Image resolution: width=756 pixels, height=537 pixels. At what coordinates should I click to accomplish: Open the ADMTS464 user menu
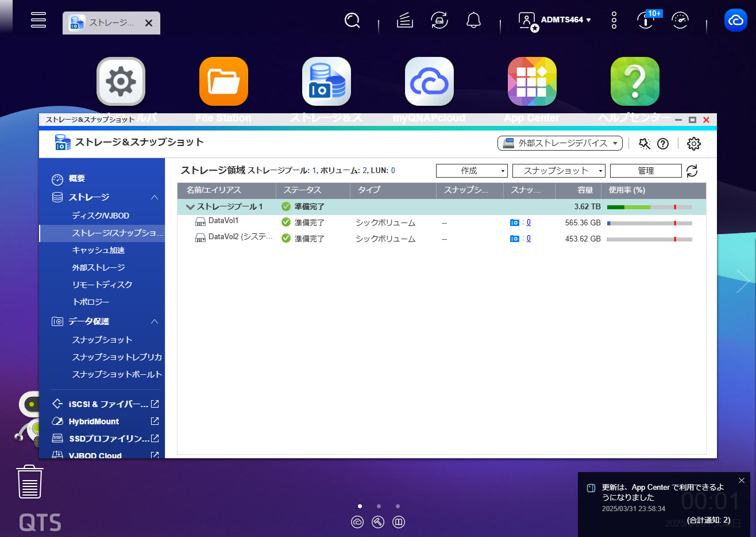555,21
